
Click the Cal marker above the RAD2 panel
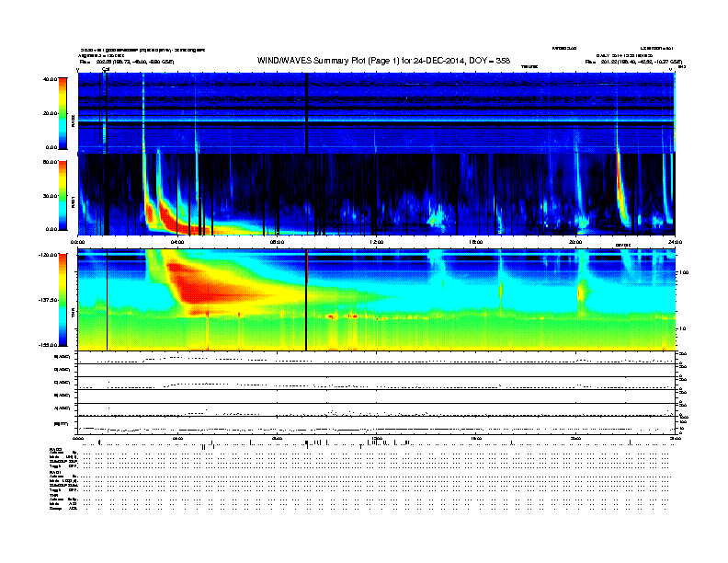point(106,69)
